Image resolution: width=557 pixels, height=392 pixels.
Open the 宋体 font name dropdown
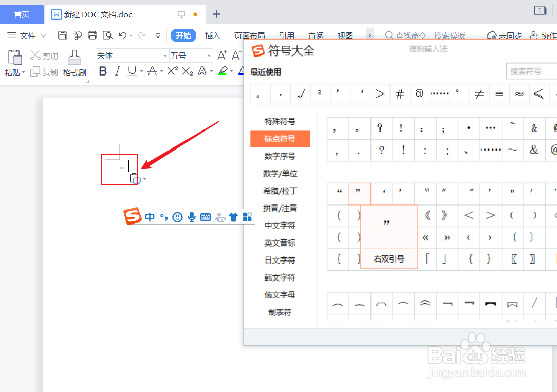[x=164, y=55]
